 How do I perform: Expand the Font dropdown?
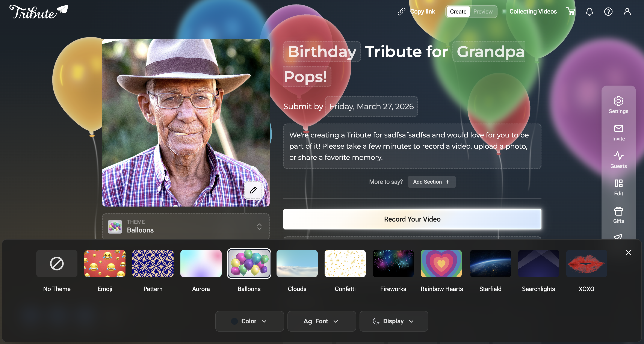point(321,321)
